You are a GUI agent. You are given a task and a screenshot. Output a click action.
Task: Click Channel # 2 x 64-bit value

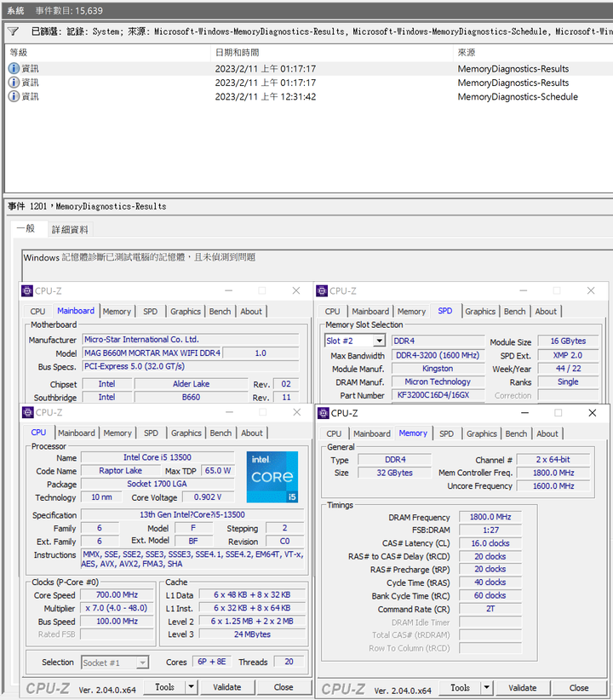(x=553, y=459)
